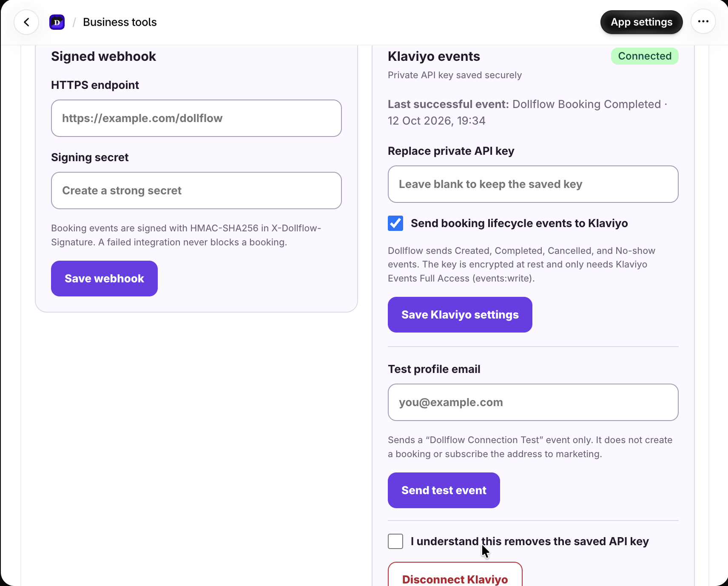This screenshot has width=728, height=586.
Task: Click Private API key saved securely text
Action: pyautogui.click(x=455, y=75)
